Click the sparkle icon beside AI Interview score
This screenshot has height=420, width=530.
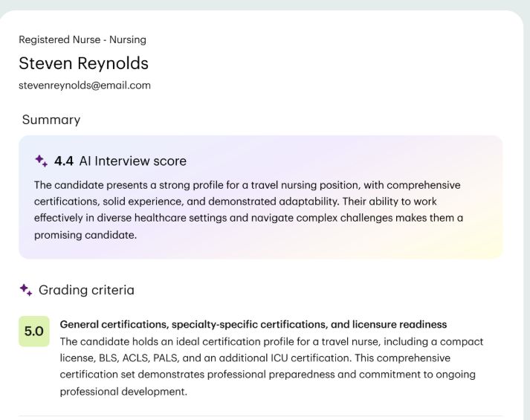pos(41,161)
